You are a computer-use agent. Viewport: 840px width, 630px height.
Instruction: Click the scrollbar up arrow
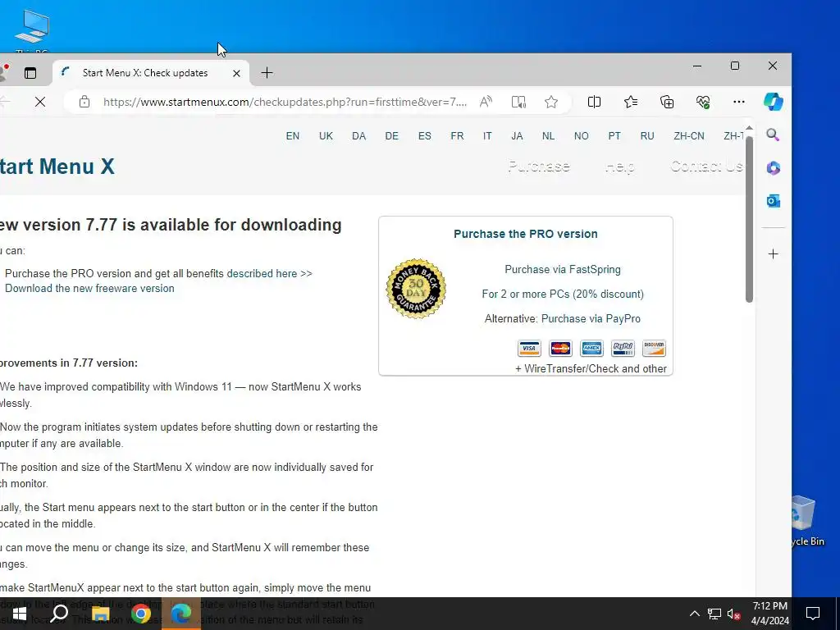click(x=749, y=129)
